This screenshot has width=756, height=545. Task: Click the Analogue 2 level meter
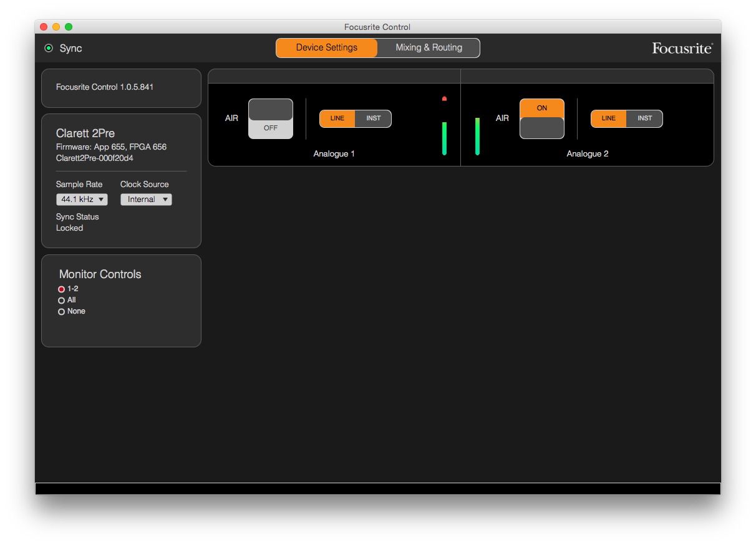coord(477,136)
